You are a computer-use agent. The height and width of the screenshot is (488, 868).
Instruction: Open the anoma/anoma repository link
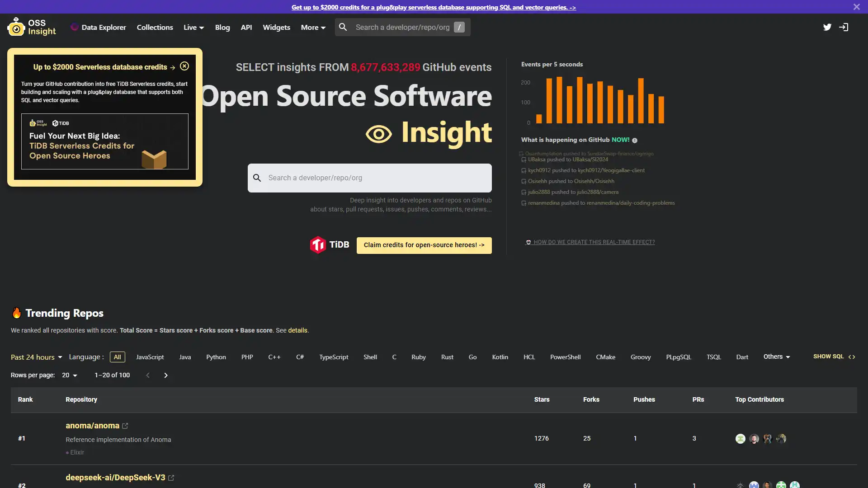tap(92, 426)
